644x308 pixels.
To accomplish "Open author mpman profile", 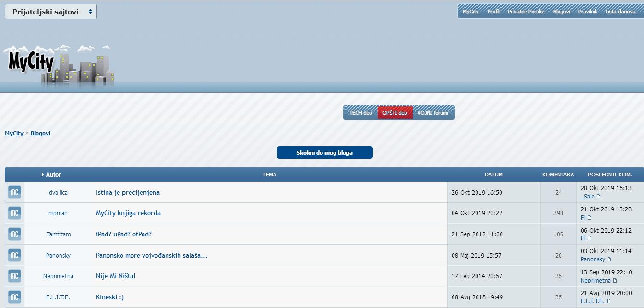I will tap(58, 213).
